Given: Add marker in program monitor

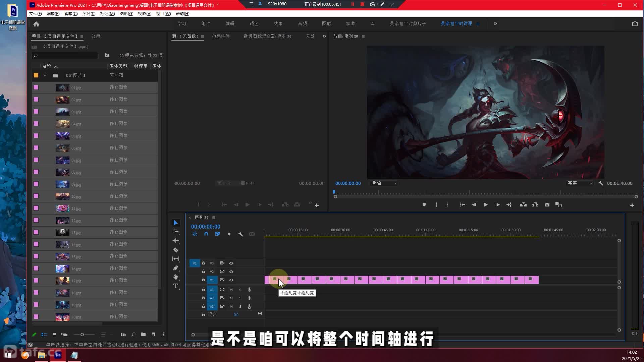Looking at the screenshot, I should click(424, 205).
